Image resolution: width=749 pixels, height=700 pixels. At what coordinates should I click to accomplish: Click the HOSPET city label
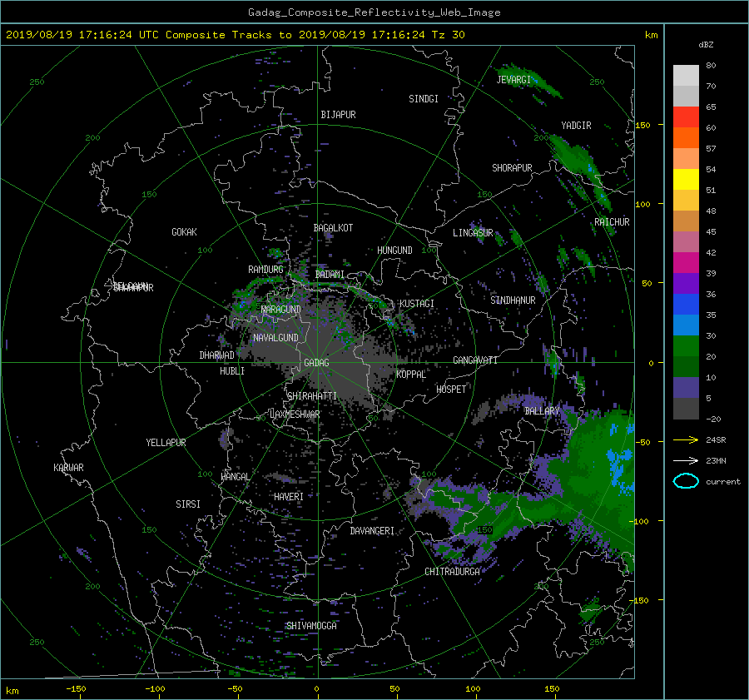coord(451,390)
